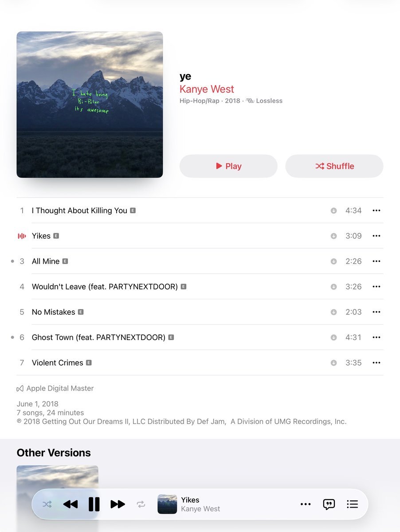The width and height of the screenshot is (400, 532).
Task: Open more options for No Mistakes
Action: 376,312
